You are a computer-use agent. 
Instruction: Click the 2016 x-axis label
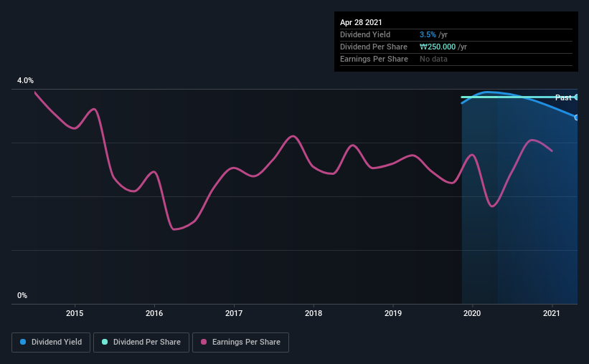tap(154, 313)
